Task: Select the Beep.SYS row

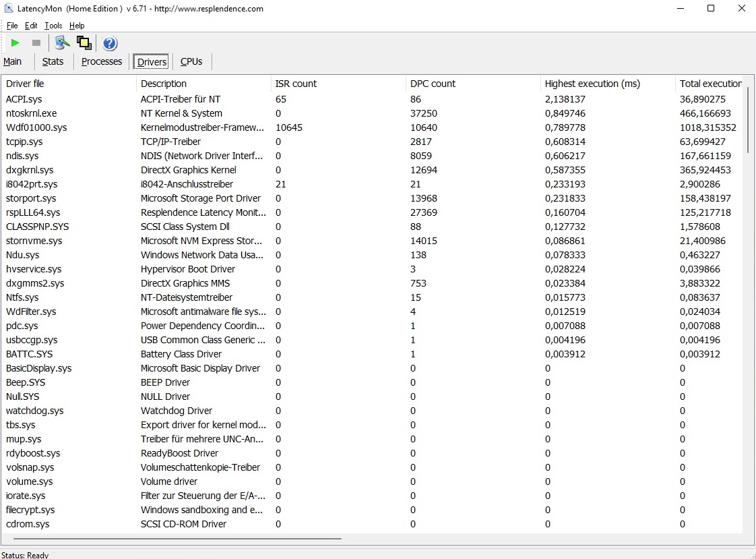Action: [372, 382]
